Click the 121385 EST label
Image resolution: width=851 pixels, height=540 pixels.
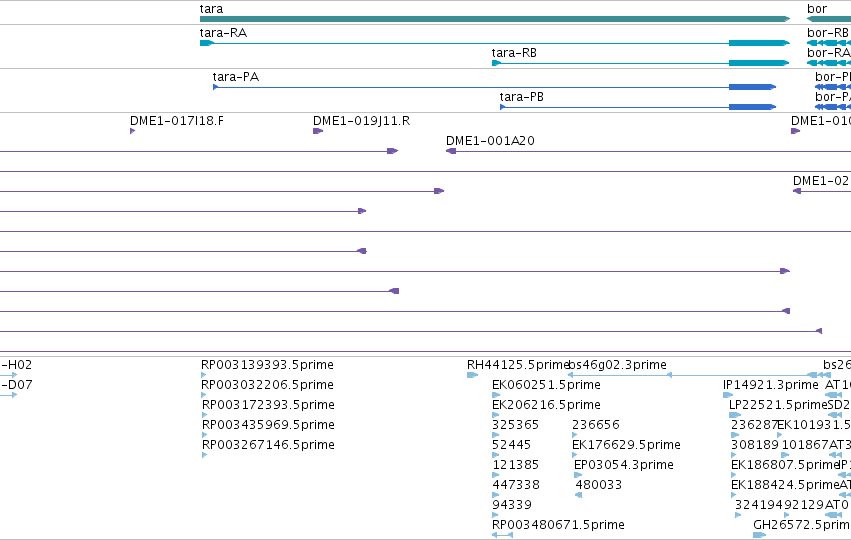tap(516, 465)
